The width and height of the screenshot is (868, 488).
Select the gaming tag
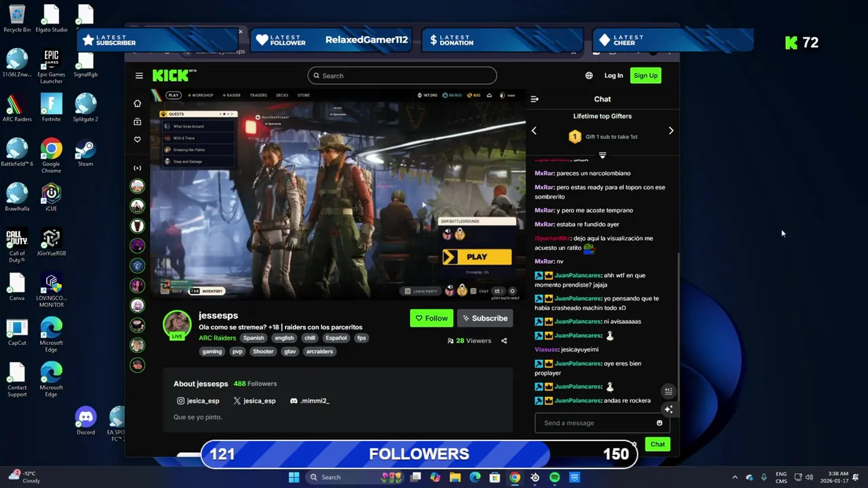click(x=212, y=352)
